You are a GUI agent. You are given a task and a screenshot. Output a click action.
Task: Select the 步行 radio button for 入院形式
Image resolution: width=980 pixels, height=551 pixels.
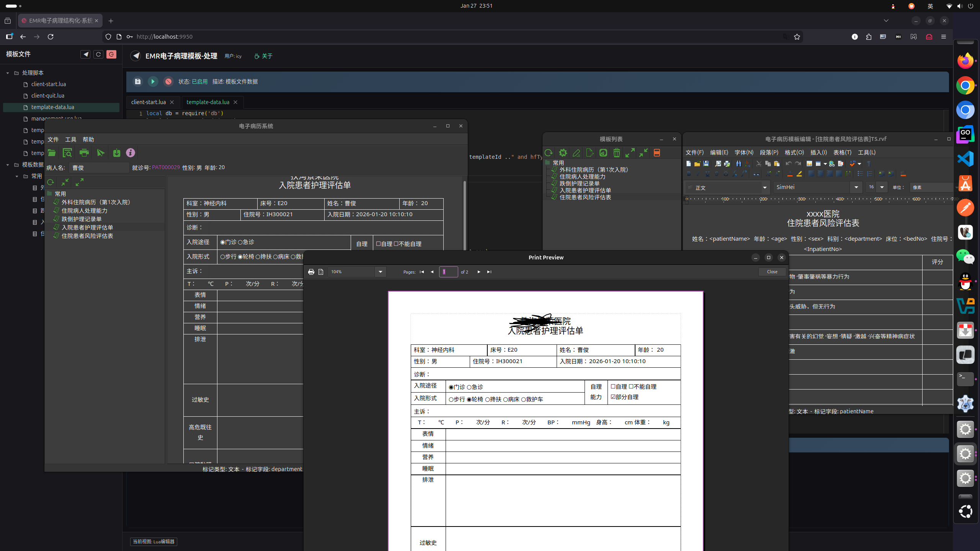point(222,257)
